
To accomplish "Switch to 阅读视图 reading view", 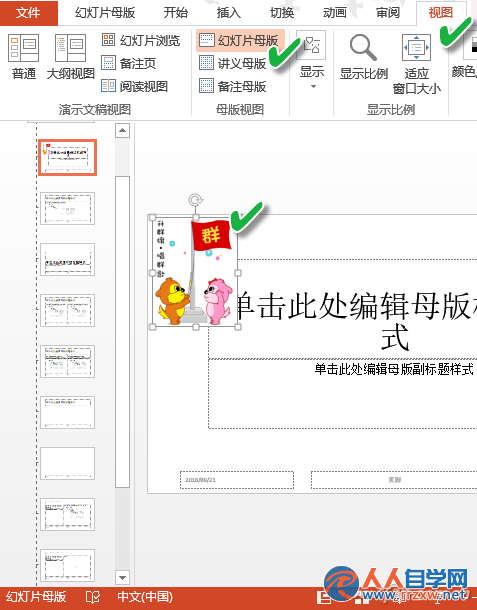I will click(x=135, y=86).
